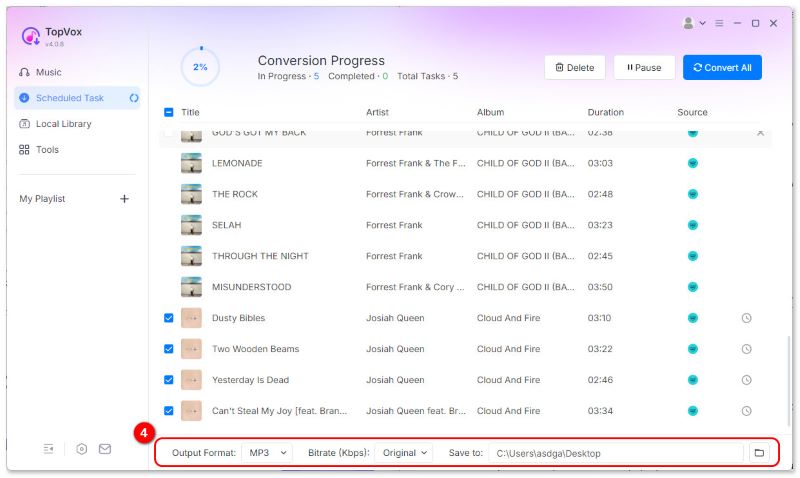
Task: Click the Duration column header
Action: (606, 113)
